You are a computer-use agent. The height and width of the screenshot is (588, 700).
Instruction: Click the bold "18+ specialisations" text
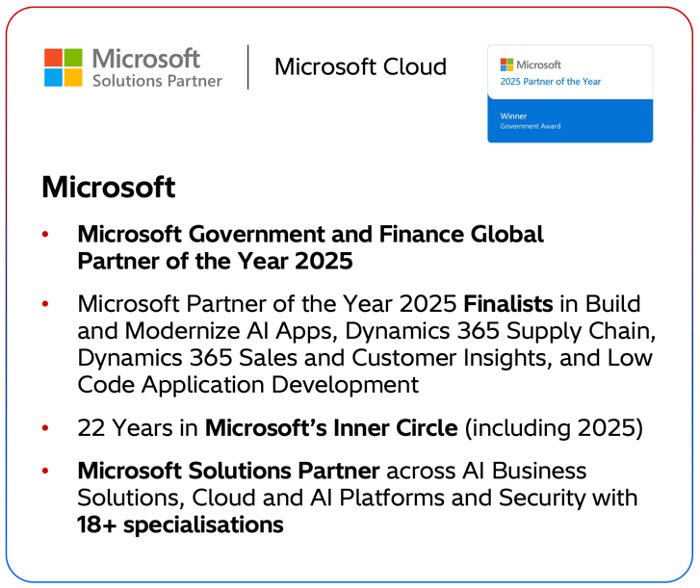click(180, 525)
